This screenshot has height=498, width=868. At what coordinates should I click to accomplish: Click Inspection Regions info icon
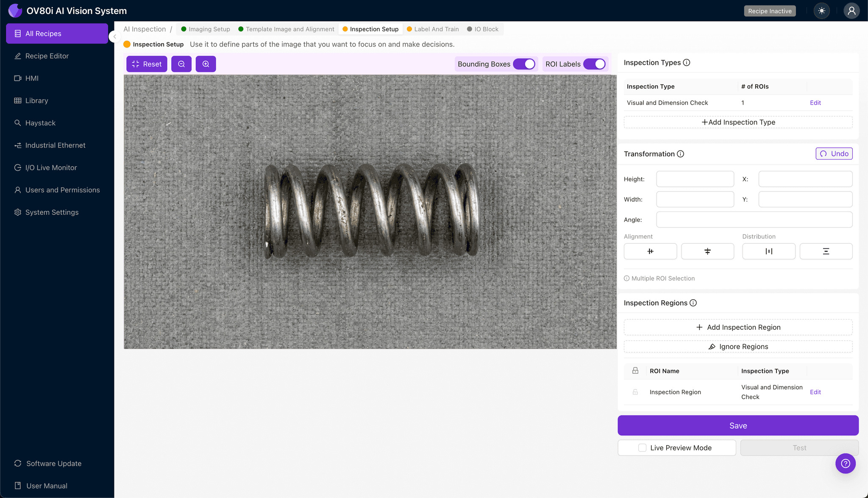pos(693,303)
